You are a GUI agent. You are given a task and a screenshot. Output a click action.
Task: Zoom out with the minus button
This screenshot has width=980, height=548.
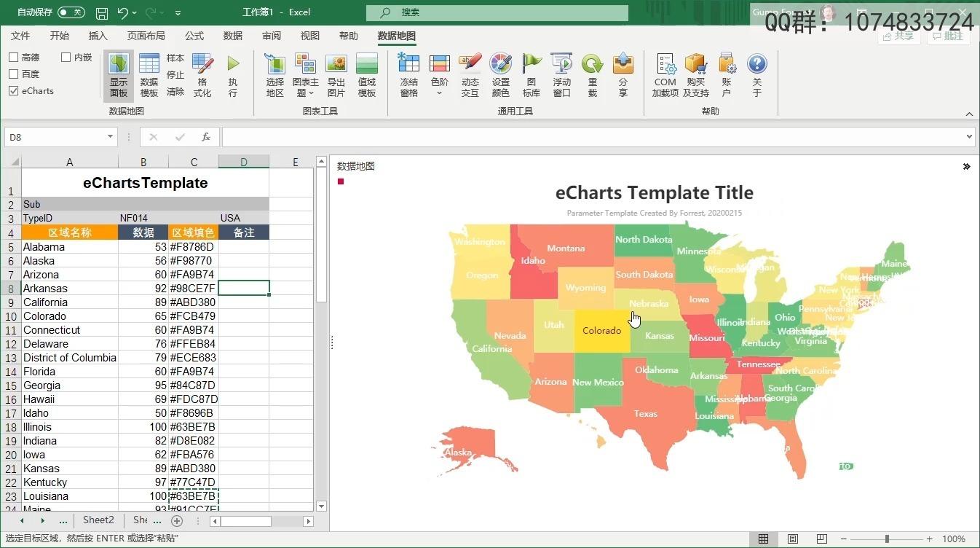pyautogui.click(x=844, y=539)
